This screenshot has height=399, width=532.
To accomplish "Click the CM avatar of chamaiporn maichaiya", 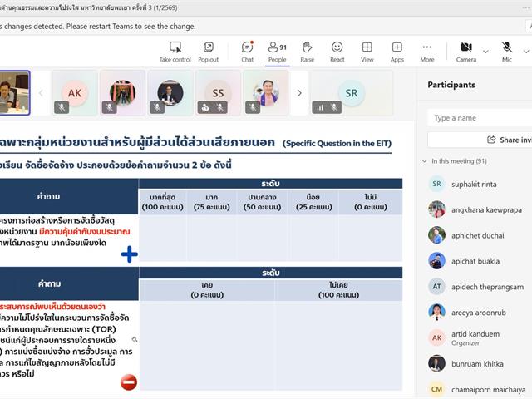I will (x=436, y=389).
